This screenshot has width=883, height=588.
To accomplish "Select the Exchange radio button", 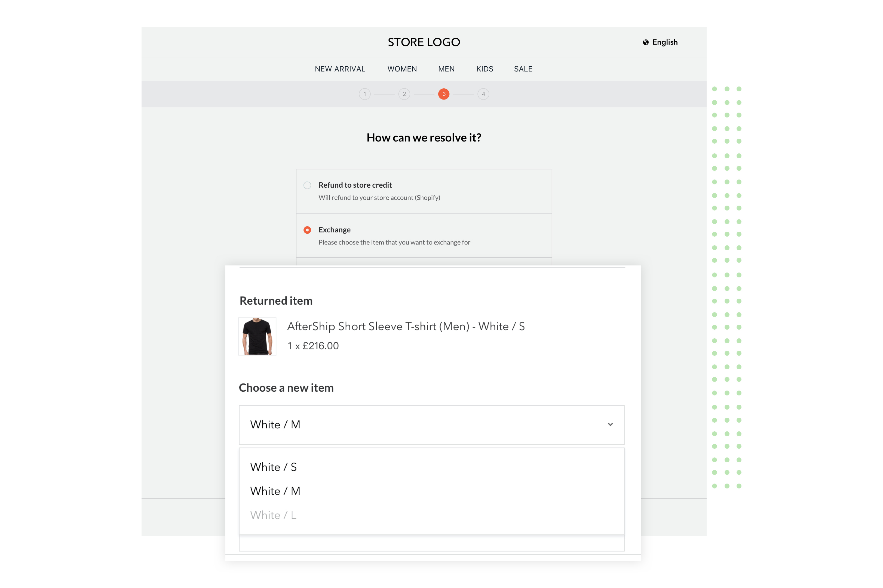I will tap(307, 230).
